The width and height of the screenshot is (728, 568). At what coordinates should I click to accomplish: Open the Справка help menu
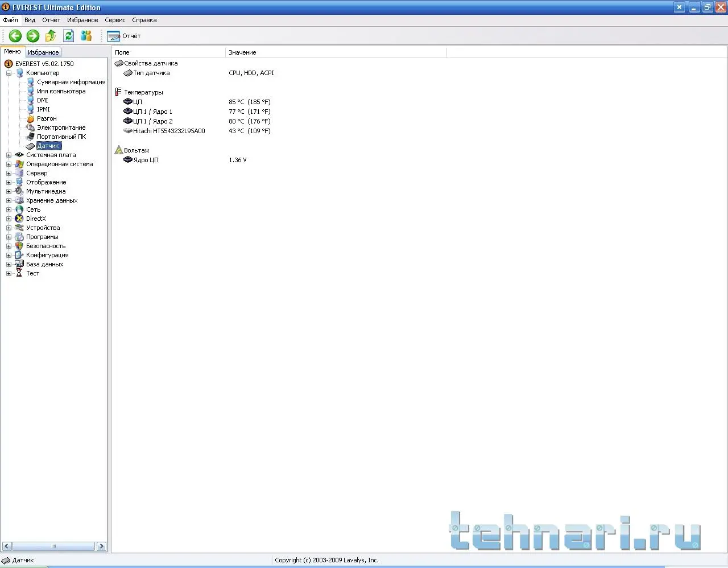point(144,20)
